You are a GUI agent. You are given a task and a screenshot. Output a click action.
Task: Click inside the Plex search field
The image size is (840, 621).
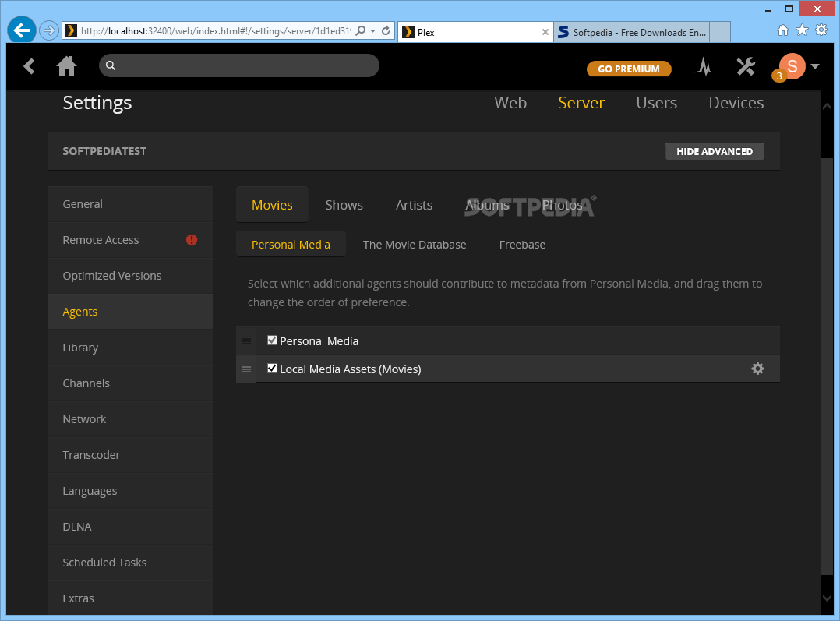(239, 65)
